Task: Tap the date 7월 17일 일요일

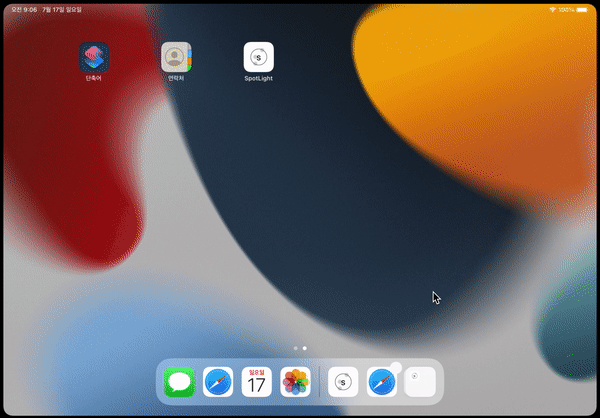Action: pos(63,10)
